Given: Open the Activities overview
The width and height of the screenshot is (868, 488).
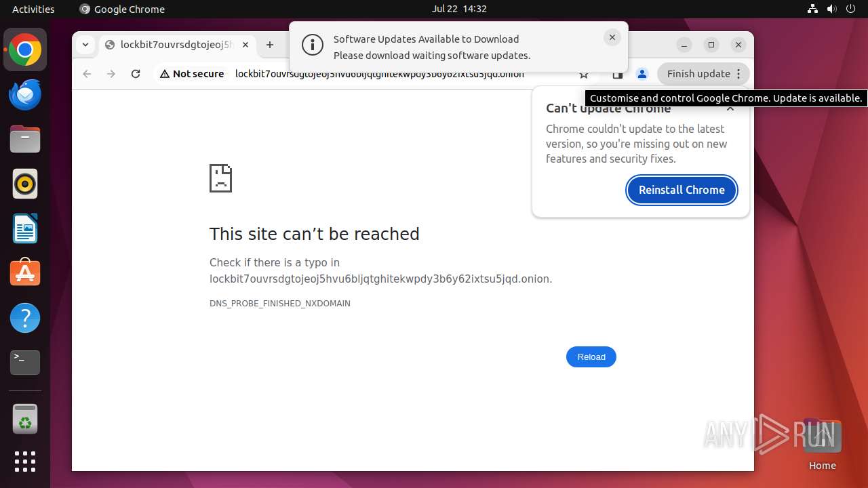Looking at the screenshot, I should point(33,9).
